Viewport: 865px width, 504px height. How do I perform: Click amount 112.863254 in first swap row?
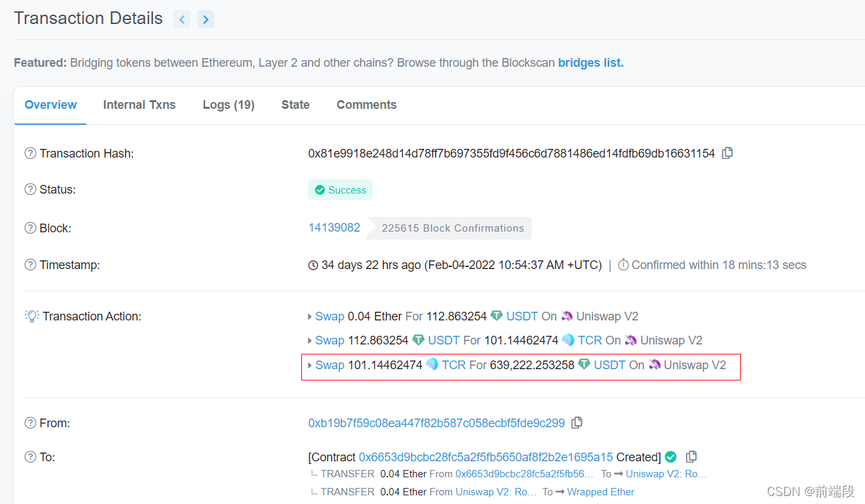(457, 316)
